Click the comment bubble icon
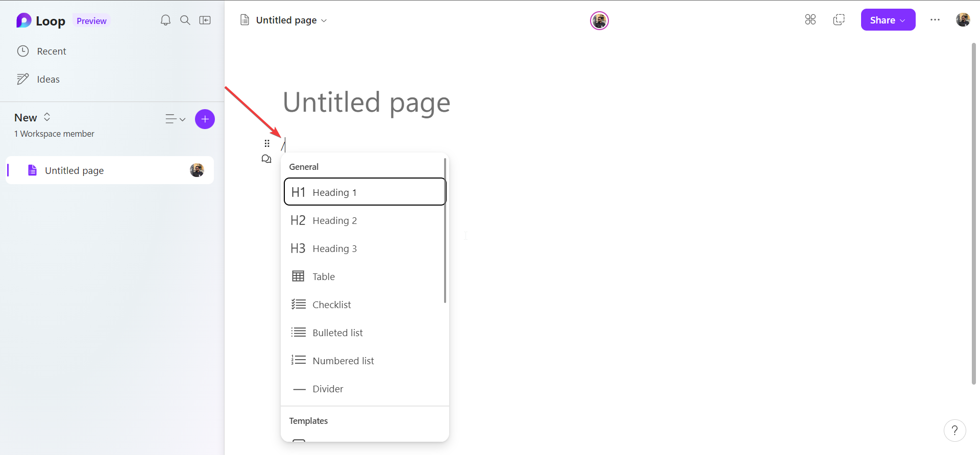The width and height of the screenshot is (980, 455). click(x=266, y=159)
